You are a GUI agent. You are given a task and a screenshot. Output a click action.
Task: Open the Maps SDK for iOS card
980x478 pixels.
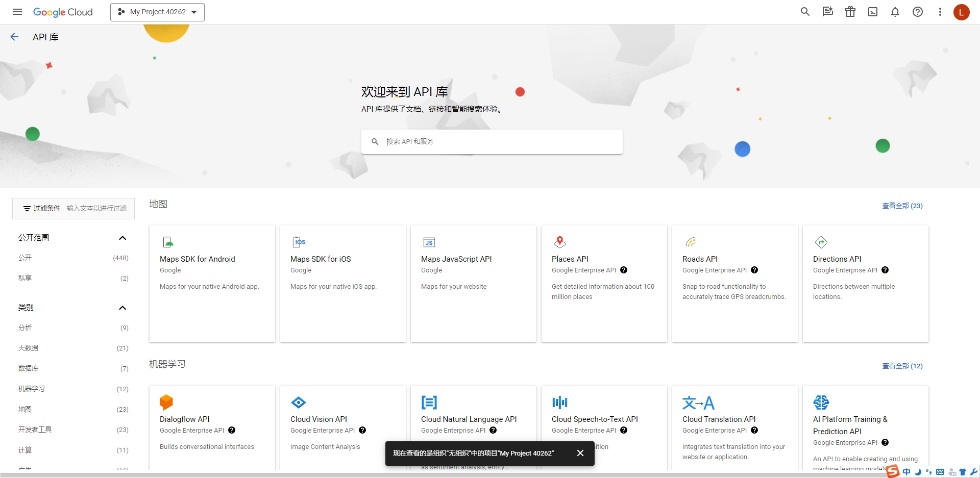(x=343, y=284)
